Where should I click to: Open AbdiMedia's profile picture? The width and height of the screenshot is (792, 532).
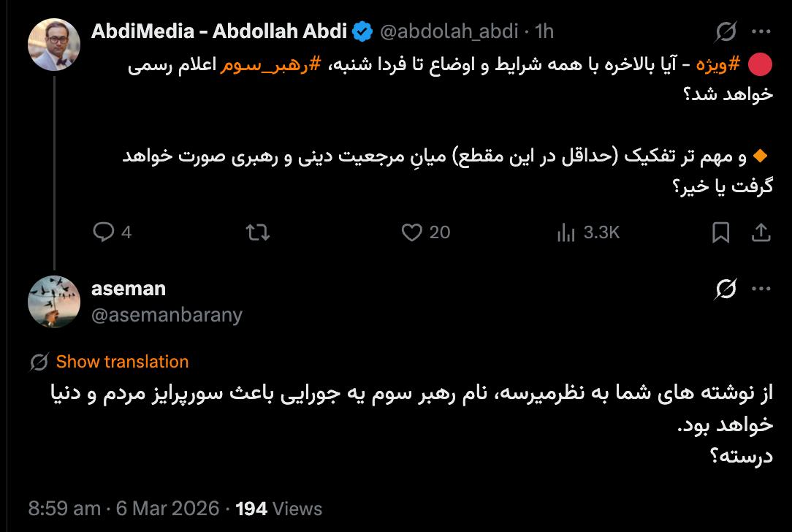tap(53, 43)
